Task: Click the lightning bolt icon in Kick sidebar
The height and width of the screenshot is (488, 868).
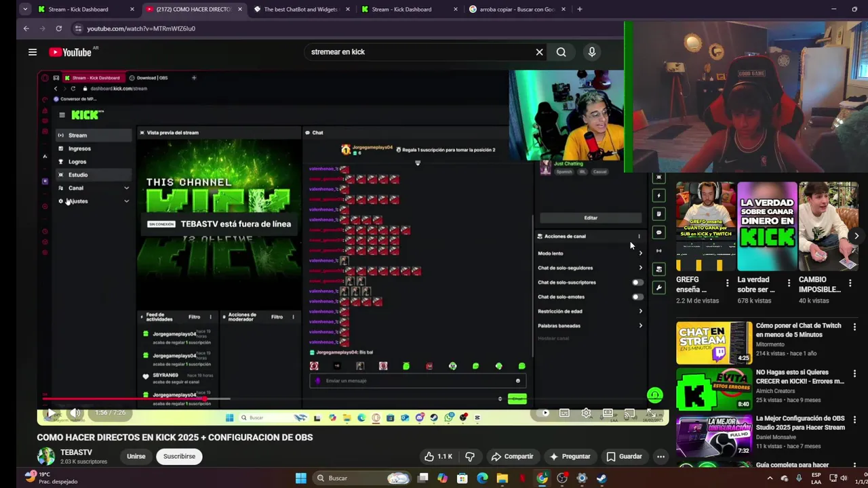Action: point(658,195)
